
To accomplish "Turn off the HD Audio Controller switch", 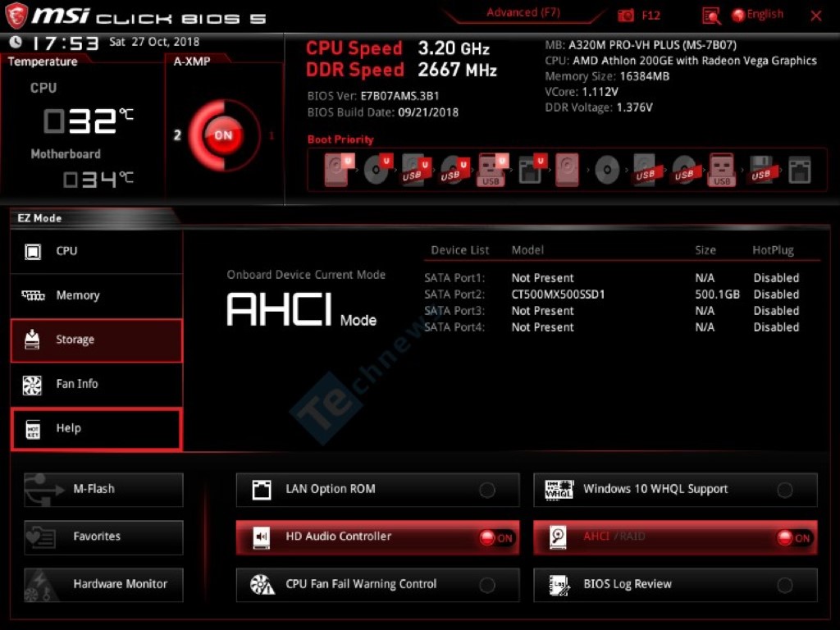I will (x=496, y=538).
